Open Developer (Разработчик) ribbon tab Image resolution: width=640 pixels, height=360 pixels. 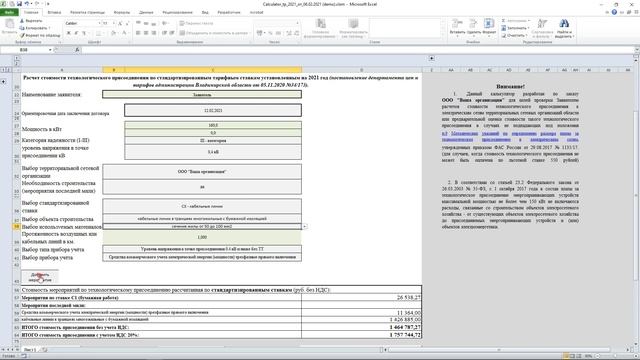(x=229, y=12)
